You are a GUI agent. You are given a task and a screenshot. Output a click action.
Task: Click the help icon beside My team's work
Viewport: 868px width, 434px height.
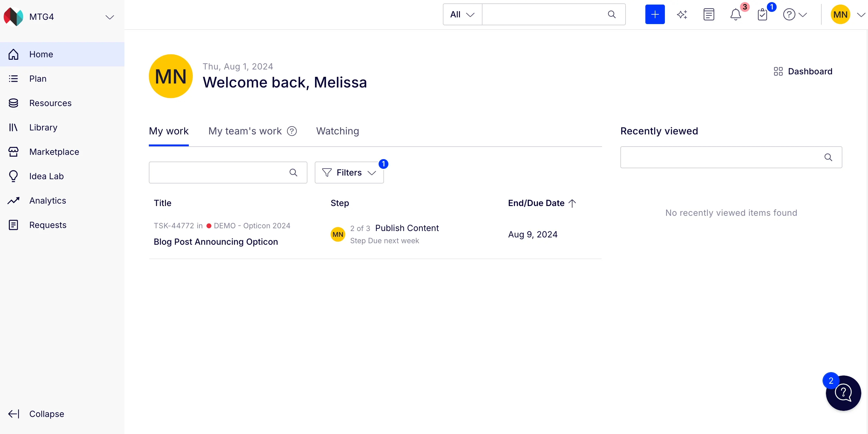pyautogui.click(x=292, y=131)
